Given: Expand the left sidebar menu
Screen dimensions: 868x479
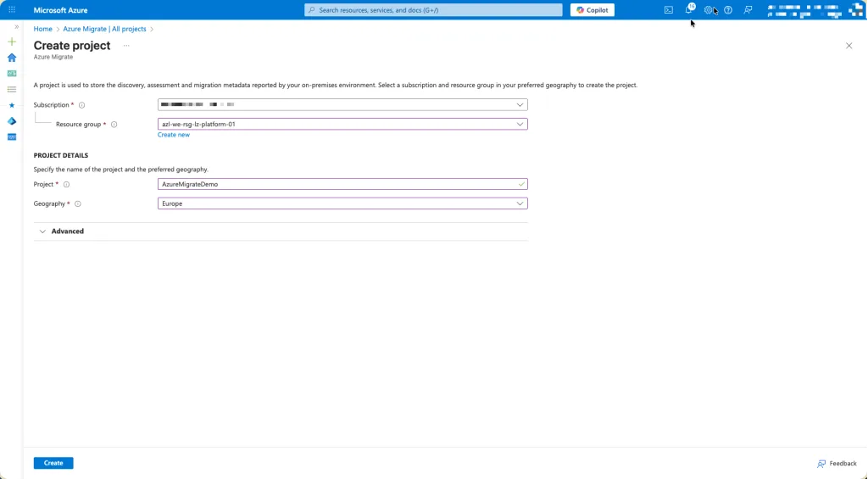Looking at the screenshot, I should [x=16, y=27].
